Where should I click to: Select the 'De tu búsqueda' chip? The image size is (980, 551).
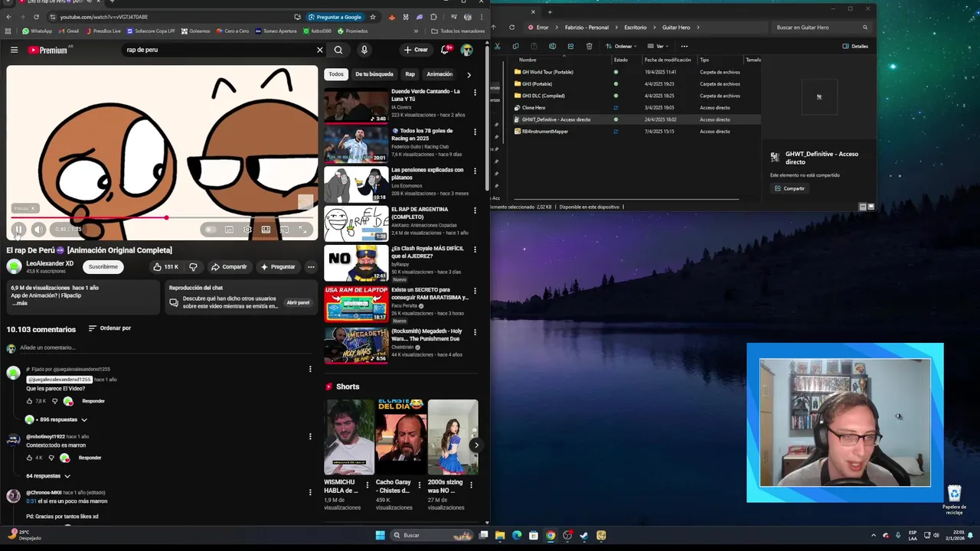tap(374, 74)
